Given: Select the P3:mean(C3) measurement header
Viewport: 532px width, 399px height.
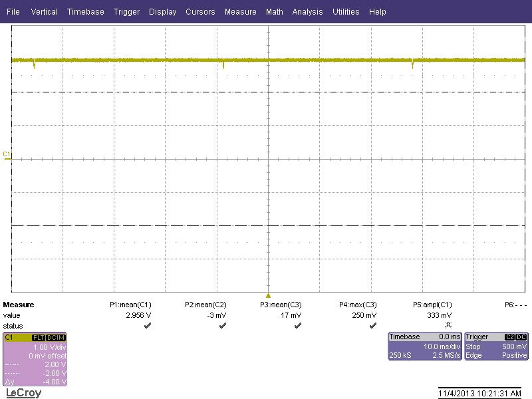Looking at the screenshot, I should click(281, 305).
